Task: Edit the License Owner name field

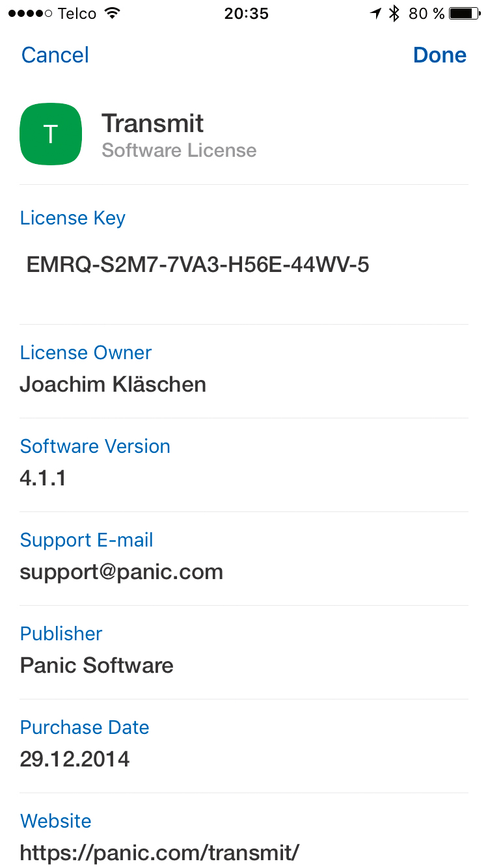Action: pos(113,385)
